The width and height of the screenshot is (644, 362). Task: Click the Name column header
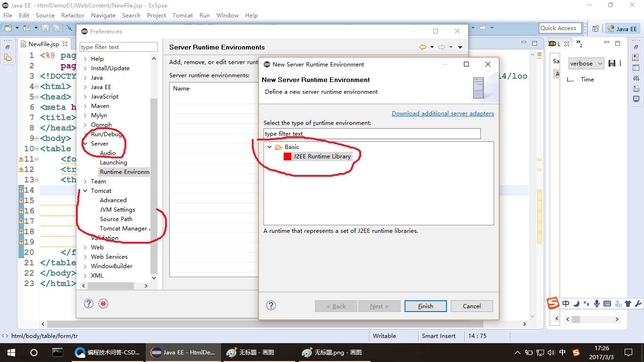coord(182,89)
